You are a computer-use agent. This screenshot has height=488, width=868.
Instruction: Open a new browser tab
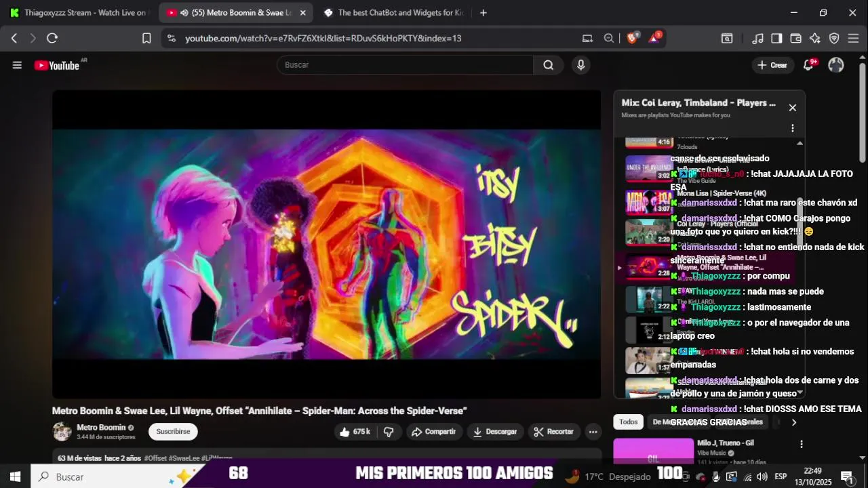click(x=483, y=13)
